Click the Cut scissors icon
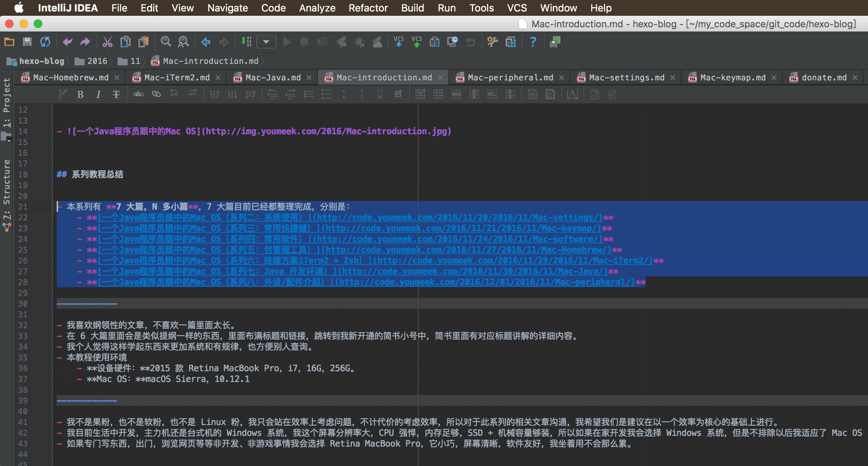The height and width of the screenshot is (466, 868). tap(107, 42)
